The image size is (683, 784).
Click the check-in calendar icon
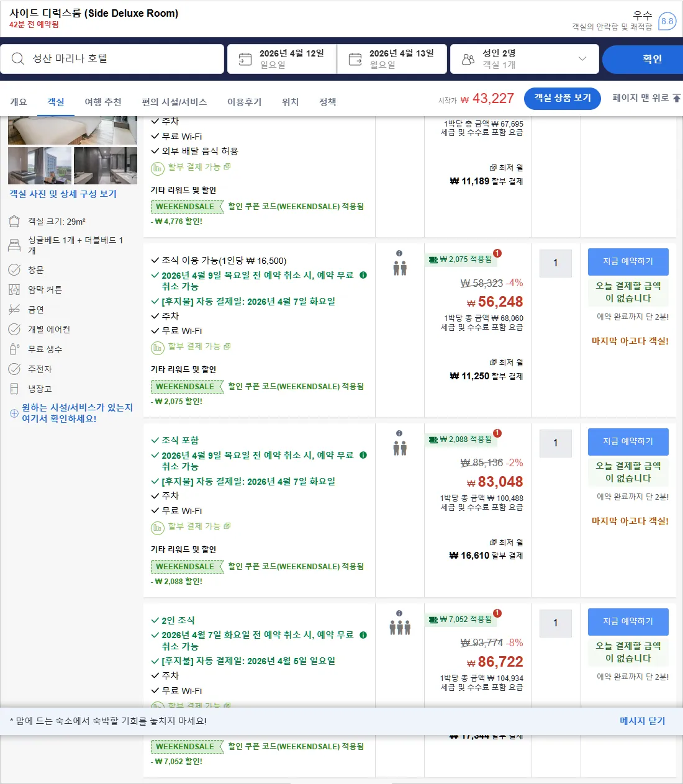[245, 59]
